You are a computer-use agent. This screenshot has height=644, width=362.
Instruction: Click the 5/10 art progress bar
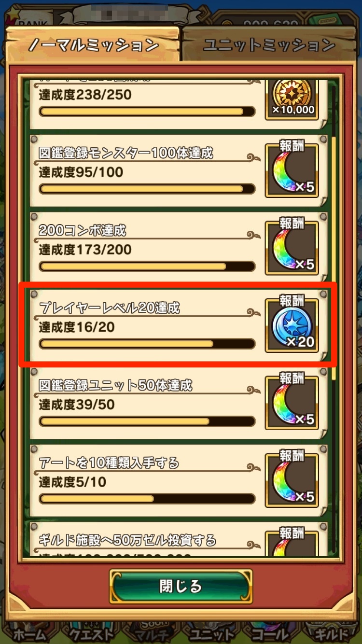point(147,499)
